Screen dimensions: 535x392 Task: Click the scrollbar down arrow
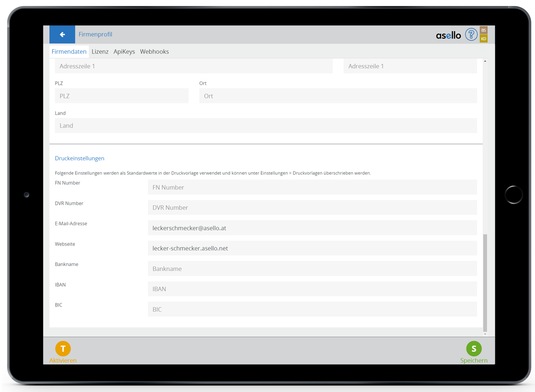[x=485, y=334]
